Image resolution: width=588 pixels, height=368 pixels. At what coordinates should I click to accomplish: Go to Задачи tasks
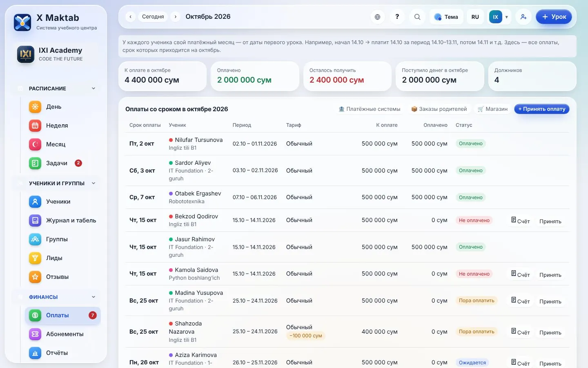click(x=63, y=163)
